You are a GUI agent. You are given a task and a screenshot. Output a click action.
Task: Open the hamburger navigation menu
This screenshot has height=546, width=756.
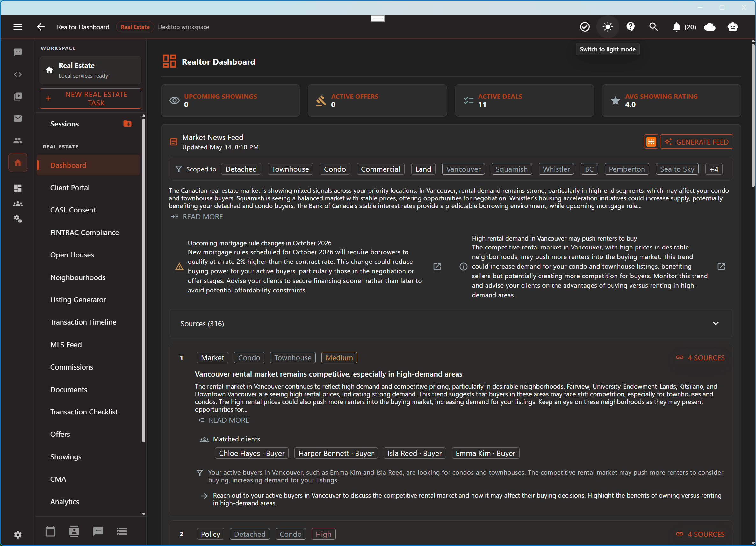[x=18, y=27]
